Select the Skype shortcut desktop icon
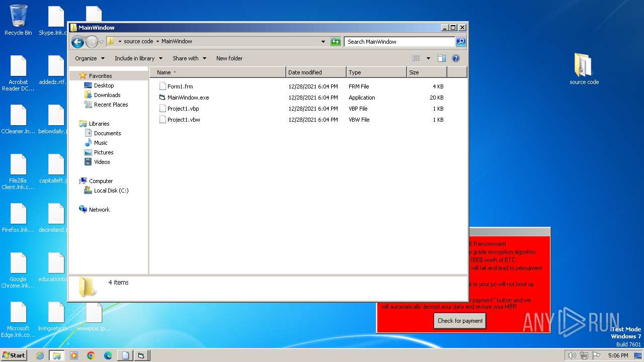 (x=53, y=21)
